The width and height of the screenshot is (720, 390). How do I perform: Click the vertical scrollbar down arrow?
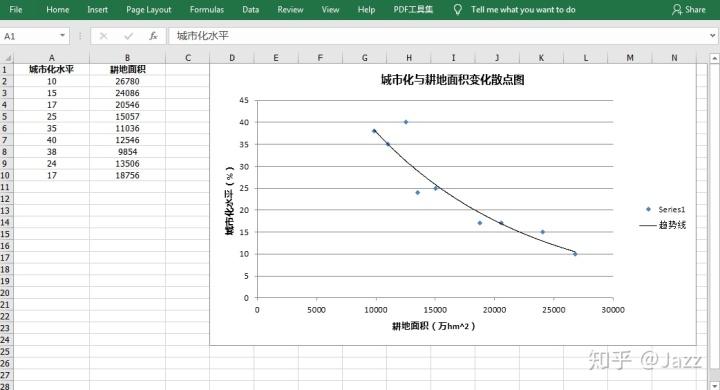(714, 386)
